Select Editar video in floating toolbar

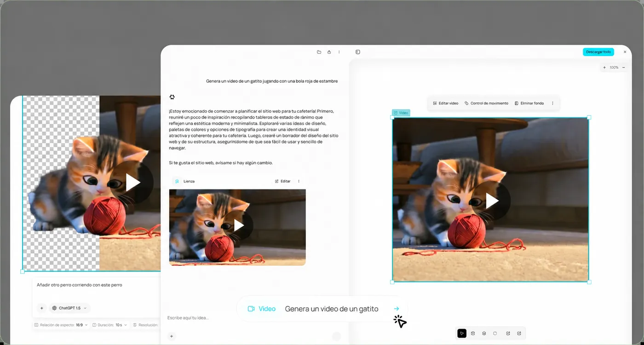(x=446, y=103)
